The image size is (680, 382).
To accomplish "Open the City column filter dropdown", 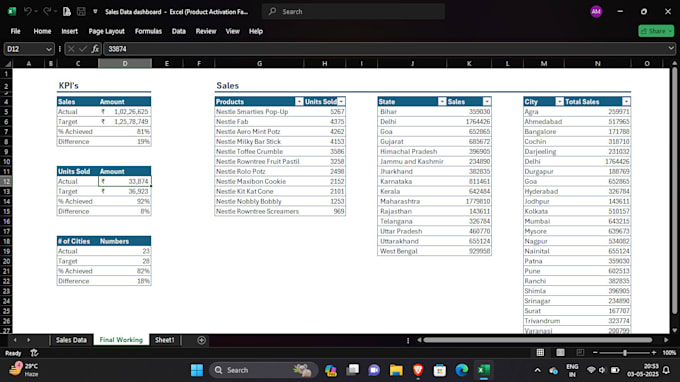I will pos(559,101).
